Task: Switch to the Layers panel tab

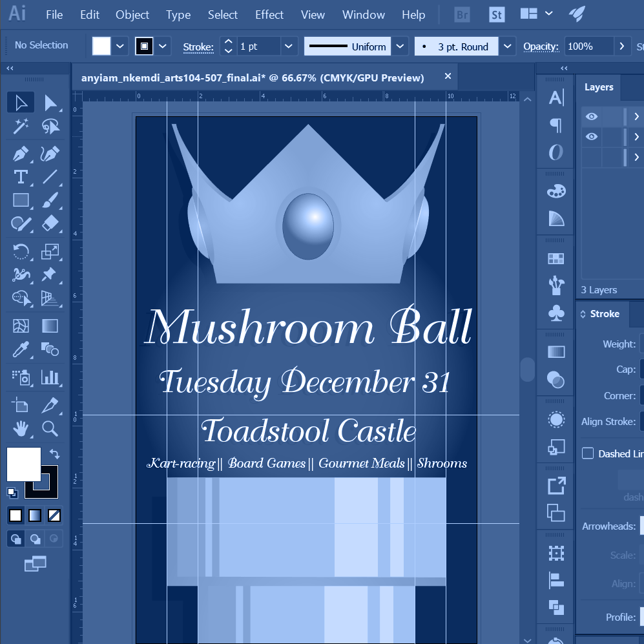Action: 599,87
